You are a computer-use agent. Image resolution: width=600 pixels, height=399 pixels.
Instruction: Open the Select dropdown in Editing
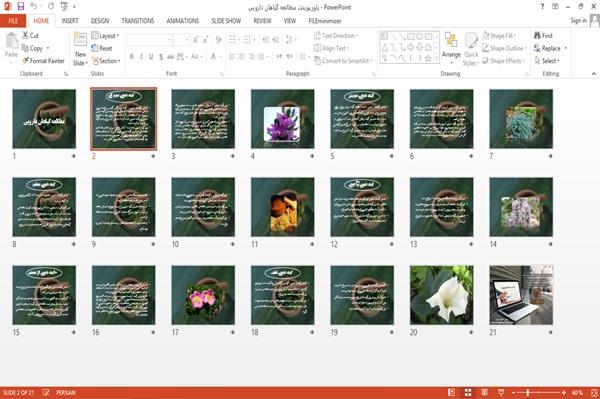point(547,60)
